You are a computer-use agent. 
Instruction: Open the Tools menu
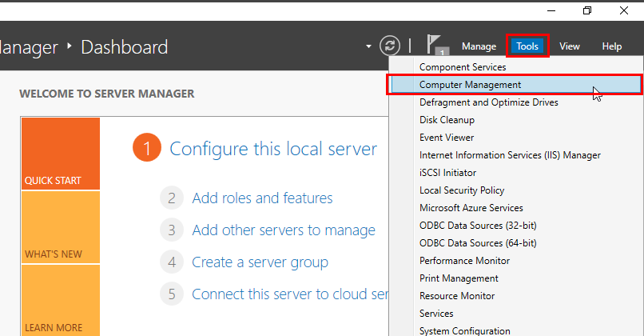coord(527,46)
